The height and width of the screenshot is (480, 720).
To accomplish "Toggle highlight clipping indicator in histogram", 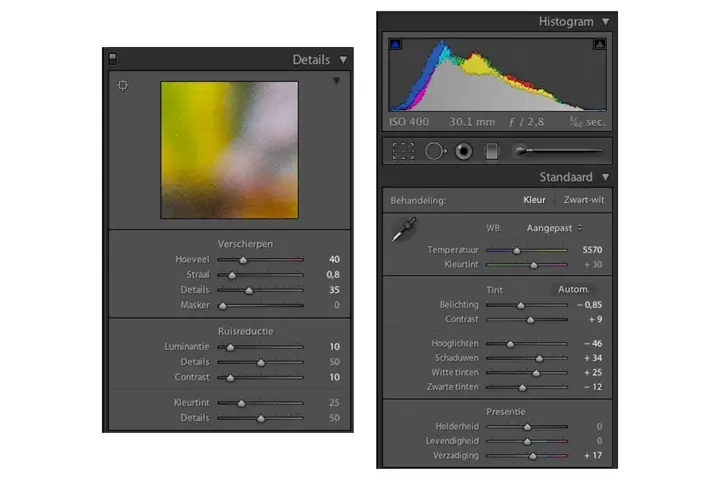I will (x=599, y=44).
